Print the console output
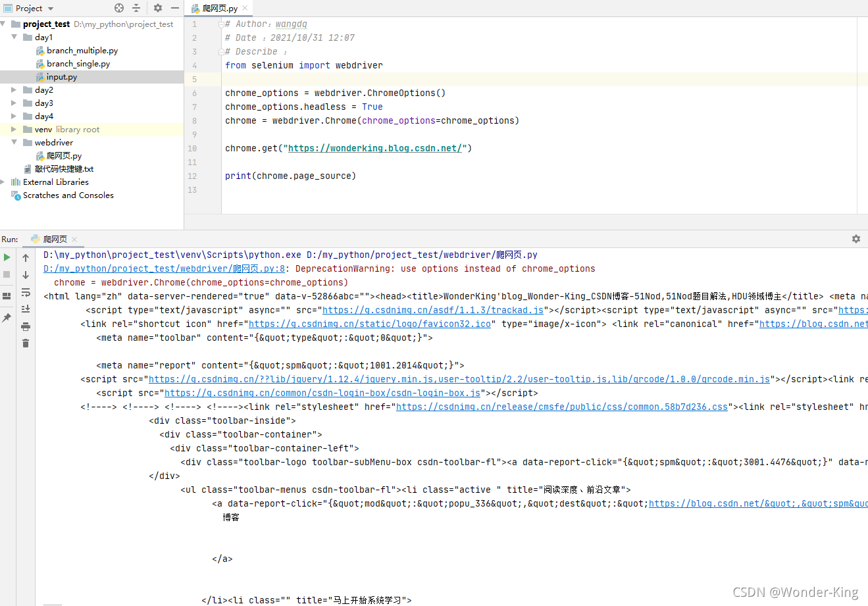 pos(26,326)
